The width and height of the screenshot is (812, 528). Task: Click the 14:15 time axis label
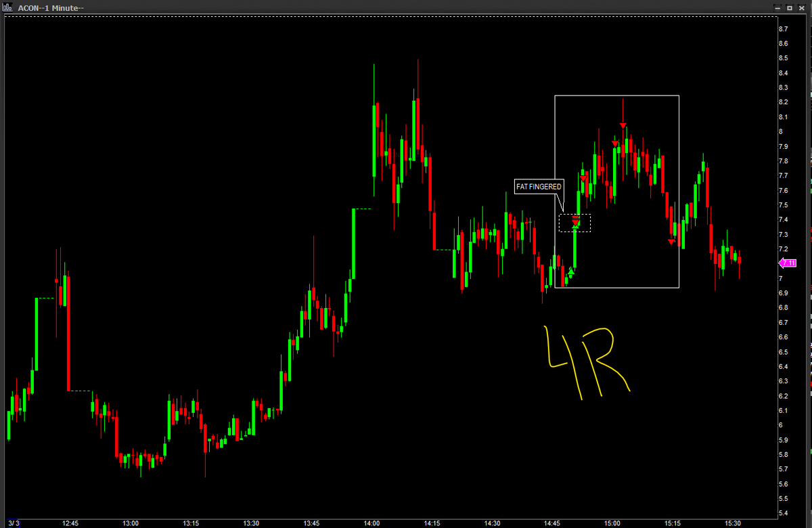pyautogui.click(x=432, y=523)
